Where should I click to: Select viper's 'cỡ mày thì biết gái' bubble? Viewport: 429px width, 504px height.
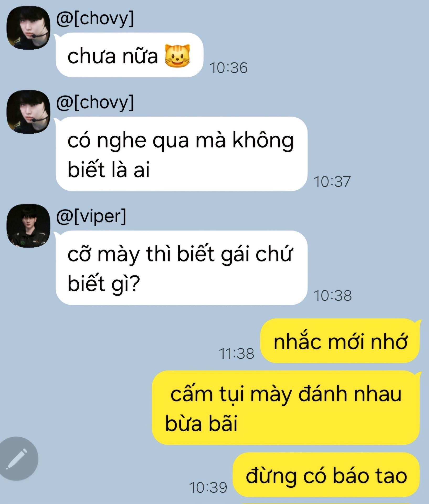point(181,267)
